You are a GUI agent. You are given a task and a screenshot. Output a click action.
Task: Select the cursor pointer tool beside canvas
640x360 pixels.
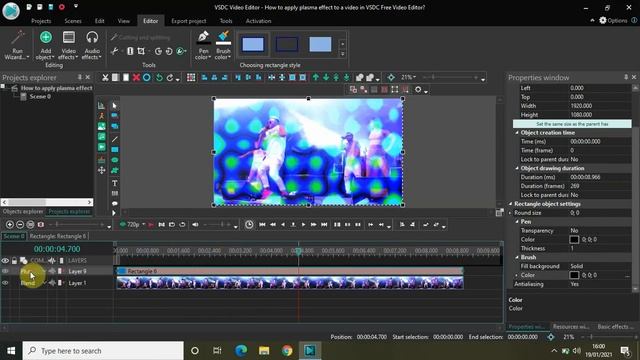point(115,105)
